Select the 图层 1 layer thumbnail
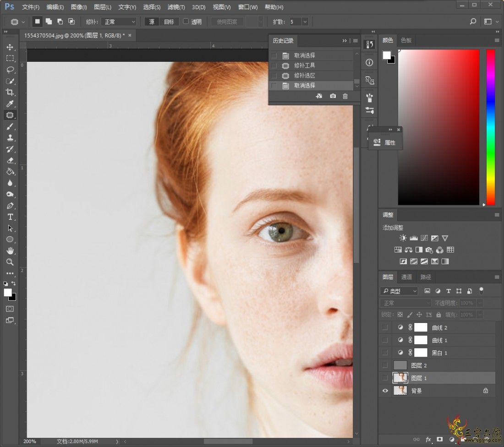This screenshot has width=504, height=447. click(x=400, y=378)
